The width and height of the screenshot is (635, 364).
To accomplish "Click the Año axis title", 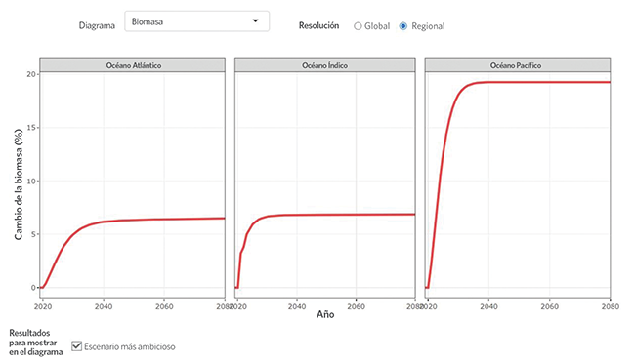I will [325, 314].
